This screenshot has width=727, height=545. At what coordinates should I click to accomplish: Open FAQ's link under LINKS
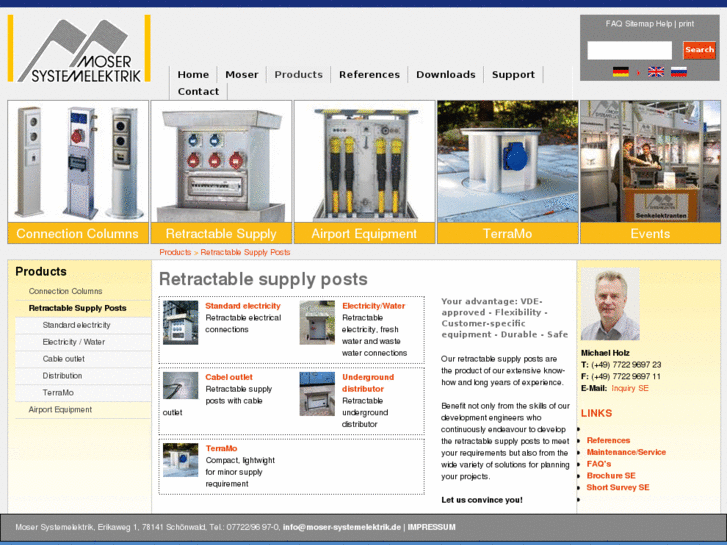coord(599,464)
